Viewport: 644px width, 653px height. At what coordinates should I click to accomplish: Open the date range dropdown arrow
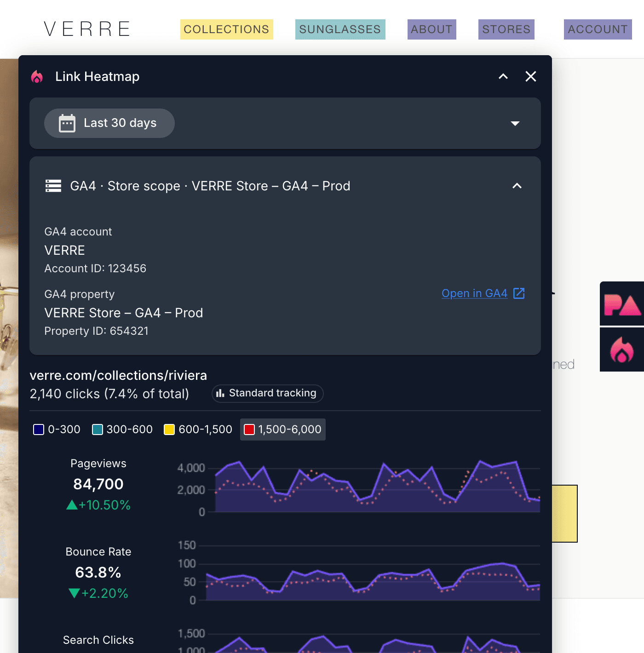(x=515, y=123)
